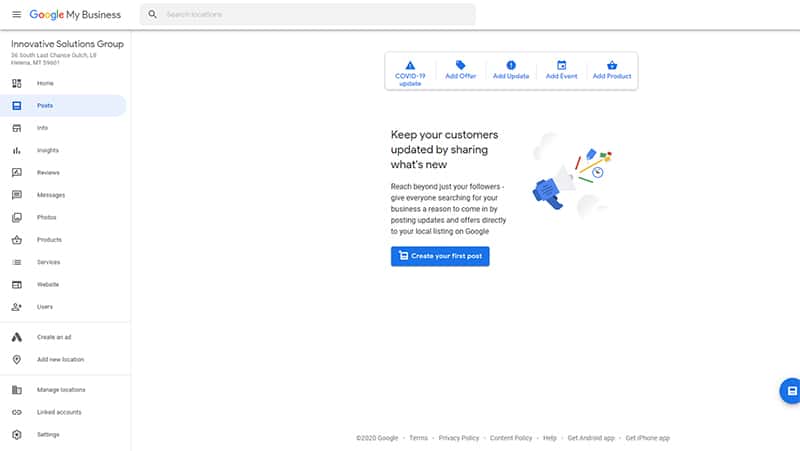Click the Reviews star icon
Image resolution: width=800 pixels, height=451 pixels.
17,172
